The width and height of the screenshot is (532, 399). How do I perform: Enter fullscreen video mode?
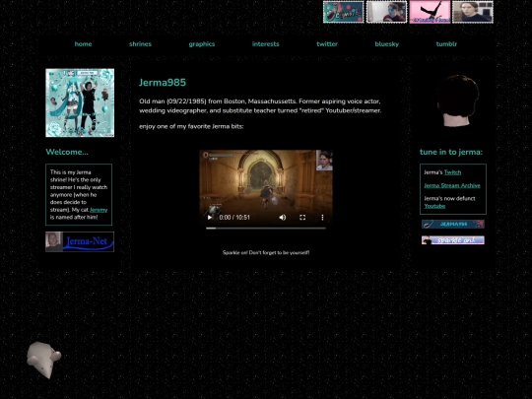pos(302,217)
